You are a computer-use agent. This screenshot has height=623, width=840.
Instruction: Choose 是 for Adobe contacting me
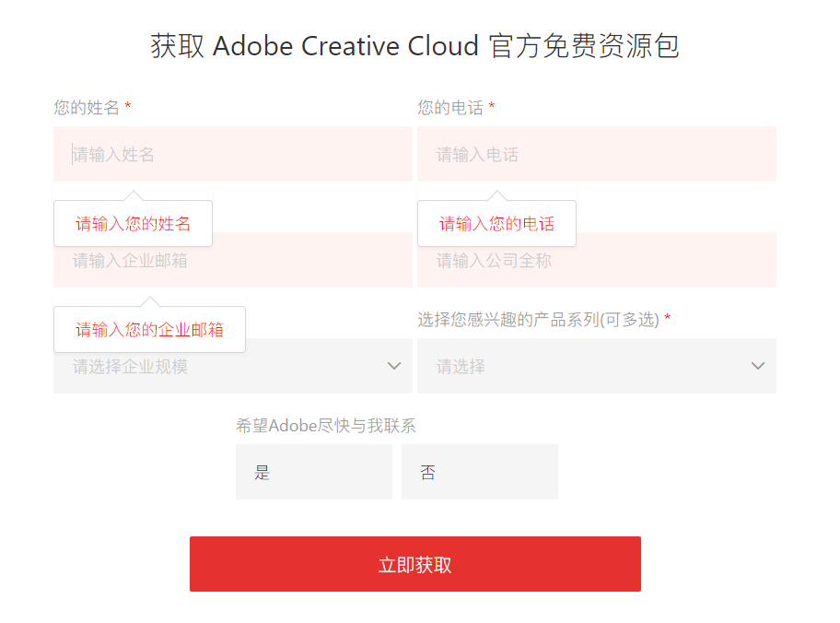[x=313, y=472]
